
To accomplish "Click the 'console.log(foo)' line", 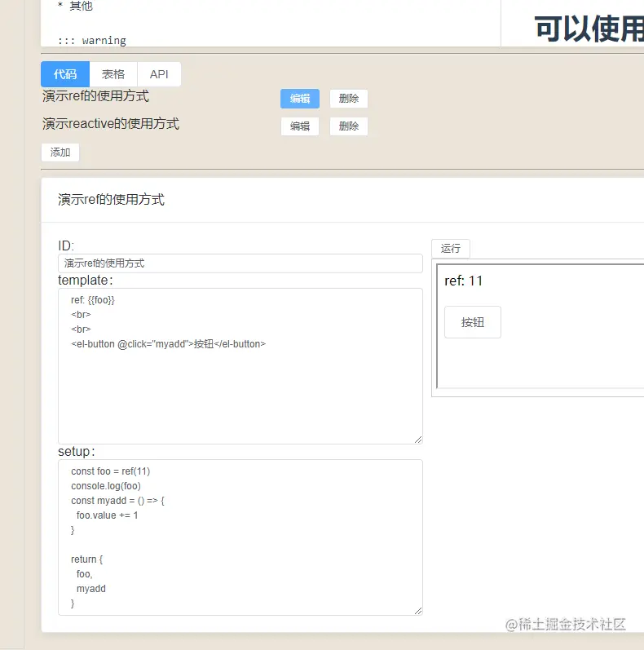I will 106,486.
